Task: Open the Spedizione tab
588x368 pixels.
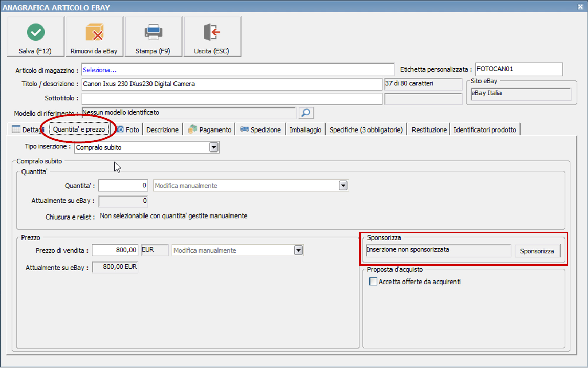Action: pyautogui.click(x=260, y=129)
